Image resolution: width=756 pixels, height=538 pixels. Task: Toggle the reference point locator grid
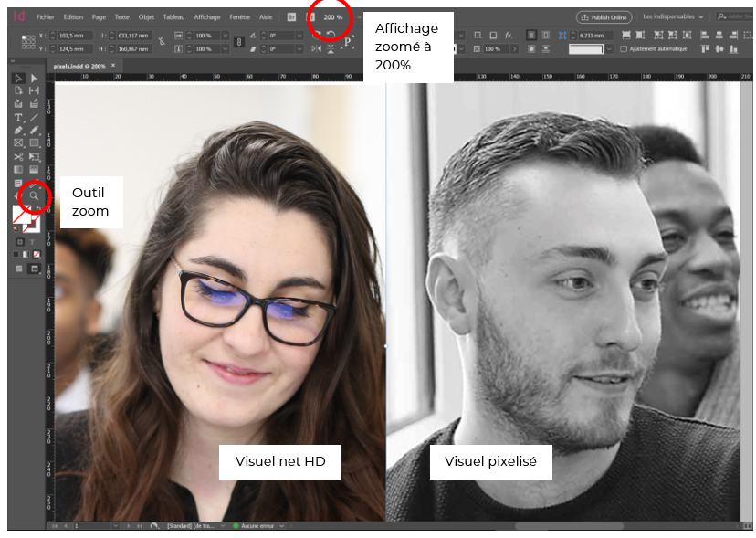tap(28, 42)
